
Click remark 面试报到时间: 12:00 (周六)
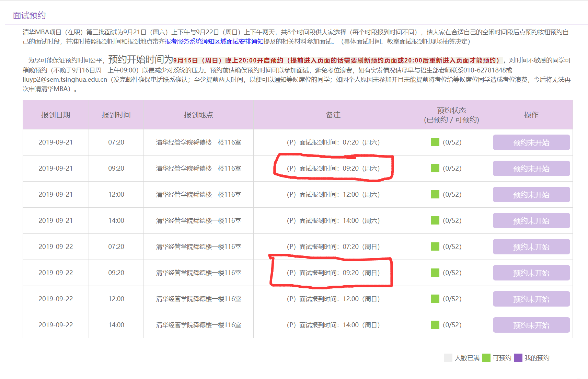tap(333, 194)
